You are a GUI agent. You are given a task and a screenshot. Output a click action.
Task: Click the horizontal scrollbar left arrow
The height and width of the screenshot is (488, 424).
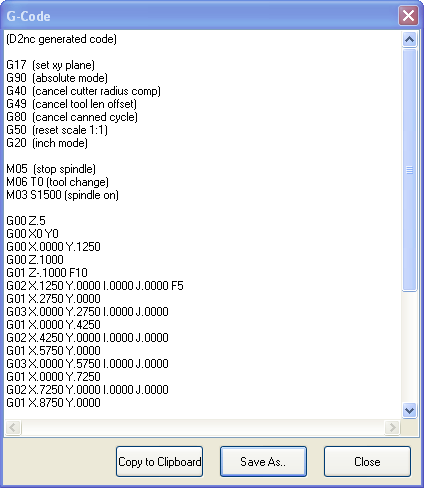(13, 427)
